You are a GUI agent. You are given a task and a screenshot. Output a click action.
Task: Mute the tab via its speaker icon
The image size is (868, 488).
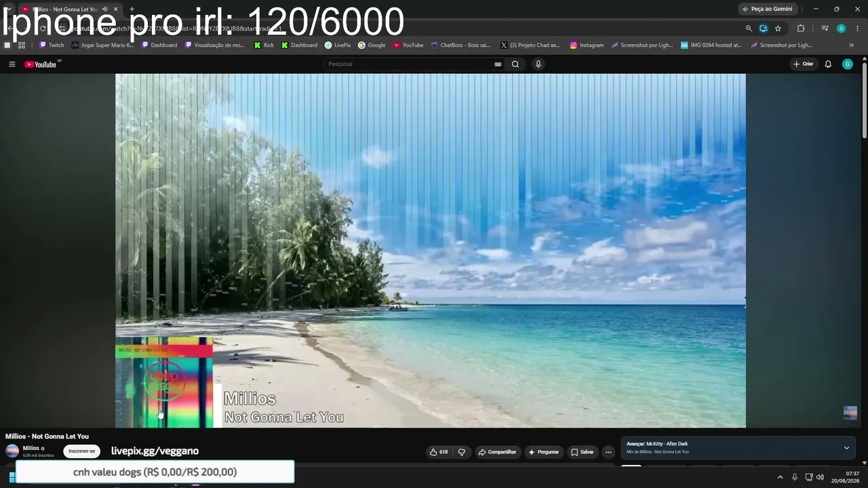point(104,9)
